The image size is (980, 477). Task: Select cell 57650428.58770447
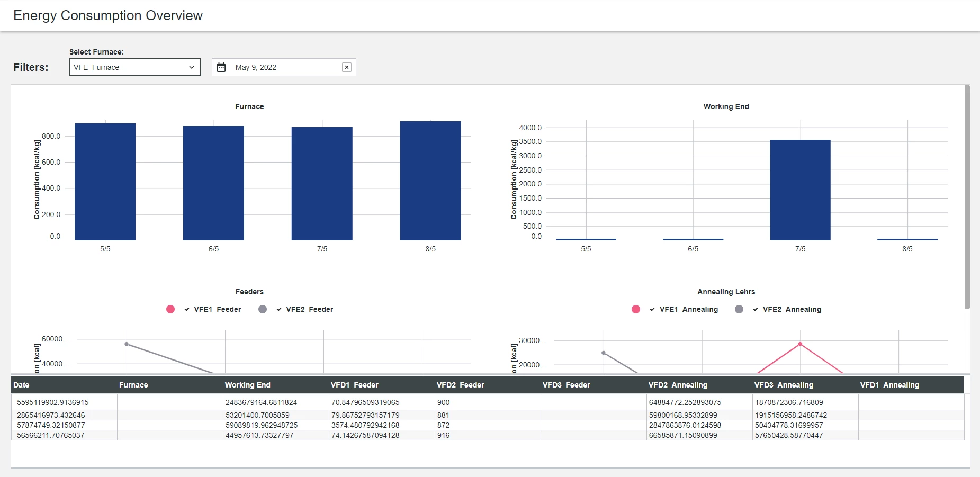click(805, 435)
